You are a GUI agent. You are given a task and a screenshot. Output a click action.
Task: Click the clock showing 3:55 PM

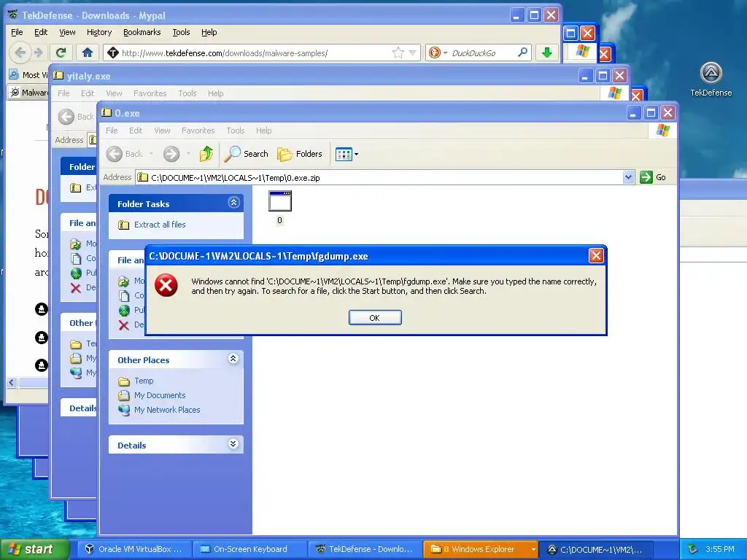click(x=720, y=549)
